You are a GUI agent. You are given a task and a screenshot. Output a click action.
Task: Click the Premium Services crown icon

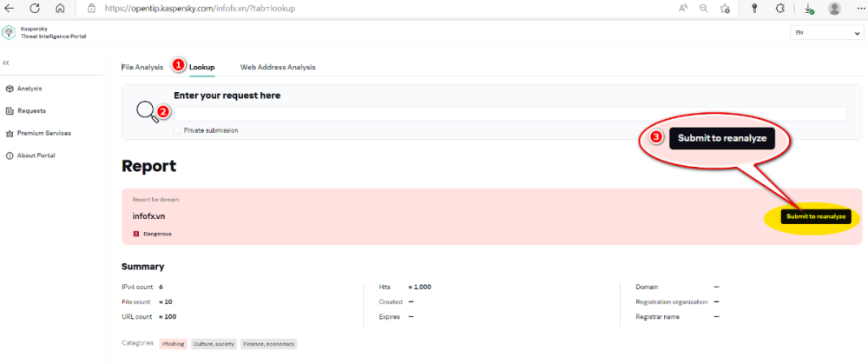click(10, 134)
